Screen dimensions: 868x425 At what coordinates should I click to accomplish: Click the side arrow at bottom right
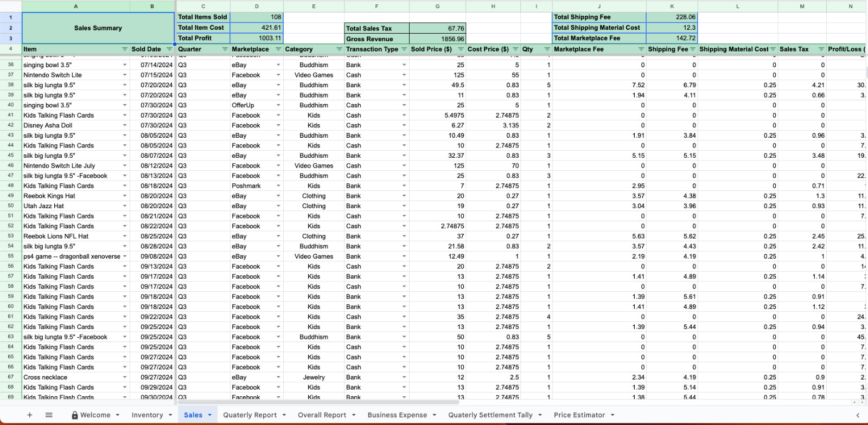click(x=858, y=415)
